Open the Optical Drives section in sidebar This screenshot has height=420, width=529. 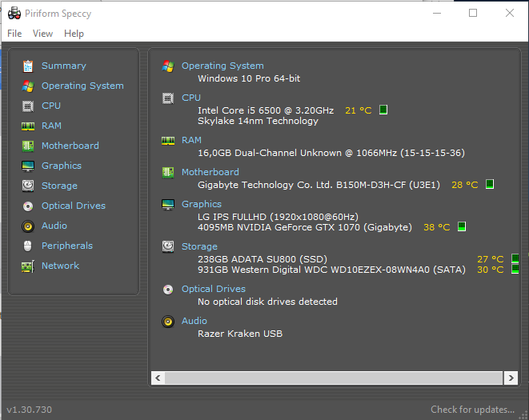pos(74,206)
